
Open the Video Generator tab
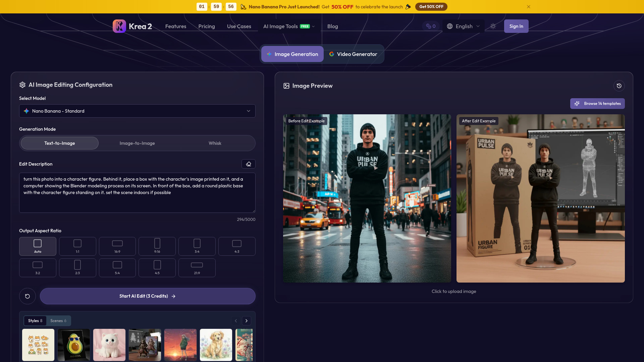pos(353,54)
